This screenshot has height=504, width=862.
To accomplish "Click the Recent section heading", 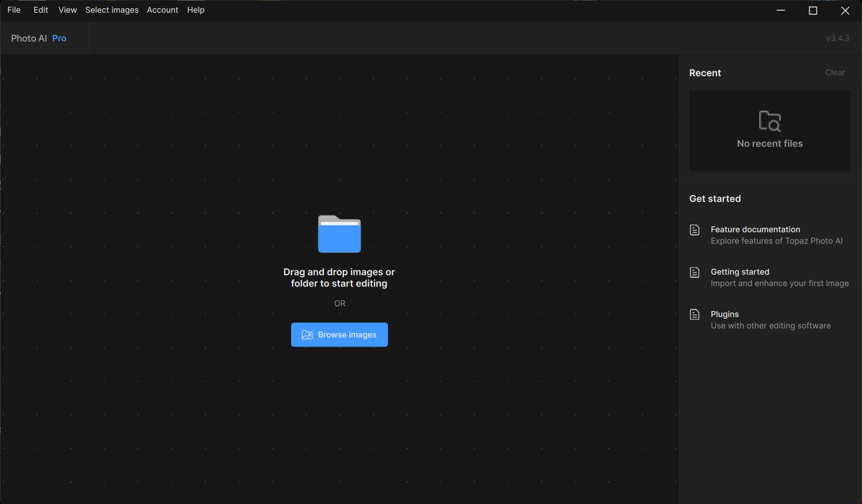I will (x=705, y=73).
